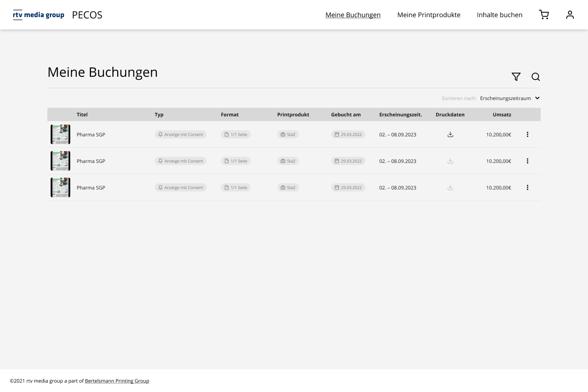
Task: Click the 1/1 Seite tag in third row
Action: 236,187
